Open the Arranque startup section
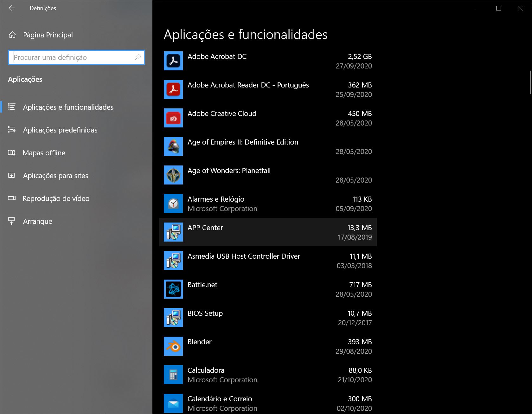 (x=76, y=221)
